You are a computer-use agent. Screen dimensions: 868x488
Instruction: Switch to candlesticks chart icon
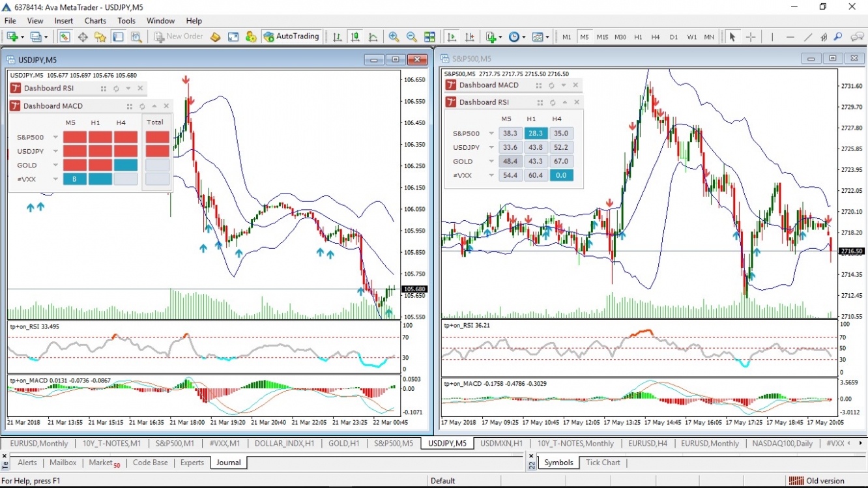click(355, 37)
